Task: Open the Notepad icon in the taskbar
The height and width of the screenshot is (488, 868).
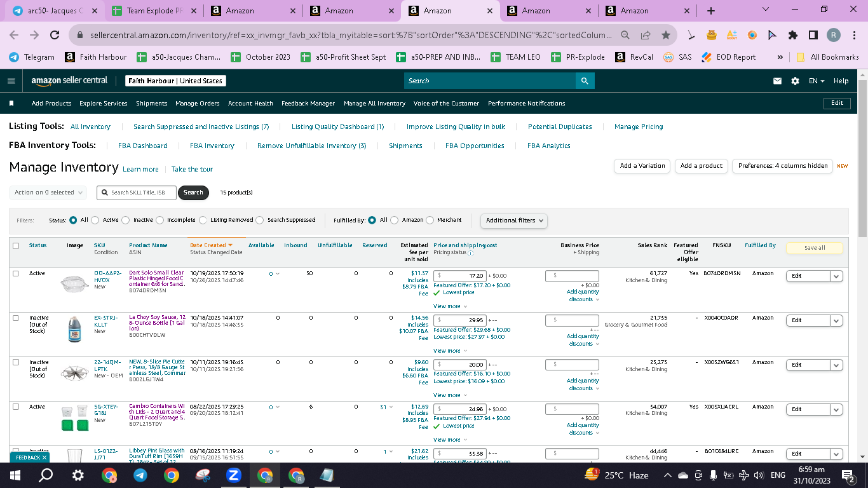Action: (x=327, y=475)
